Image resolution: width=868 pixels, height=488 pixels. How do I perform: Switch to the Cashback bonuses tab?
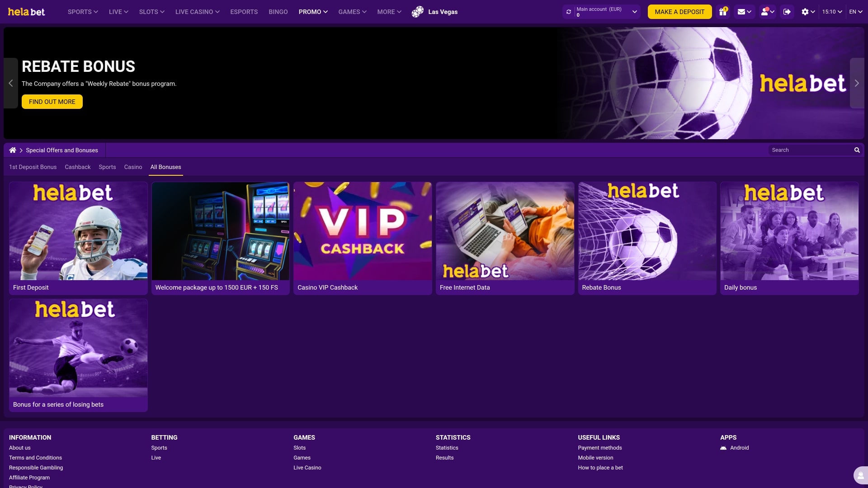(77, 167)
